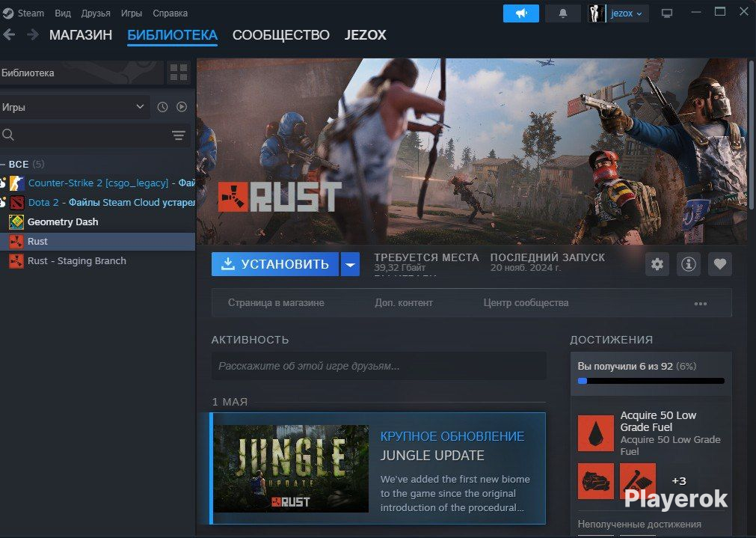Click the search magnifier icon
The height and width of the screenshot is (538, 756).
[8, 135]
